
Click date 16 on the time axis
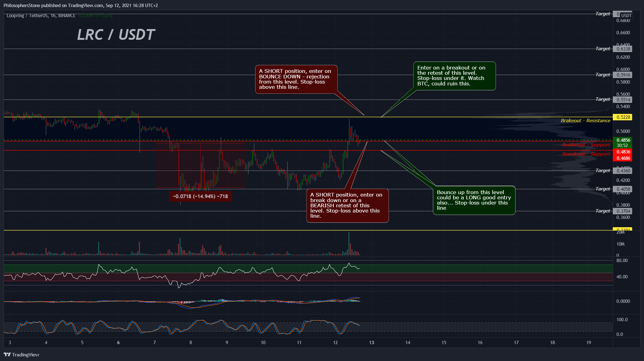coord(480,343)
